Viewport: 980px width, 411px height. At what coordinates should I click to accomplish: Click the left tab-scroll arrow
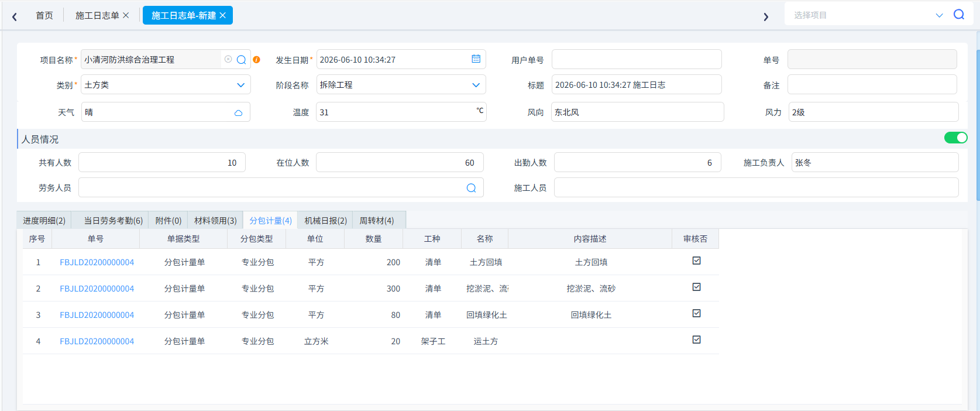click(15, 16)
